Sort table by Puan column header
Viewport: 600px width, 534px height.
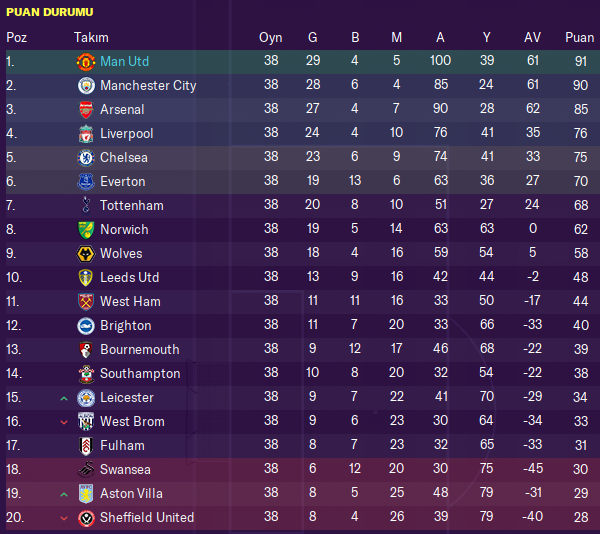(579, 37)
